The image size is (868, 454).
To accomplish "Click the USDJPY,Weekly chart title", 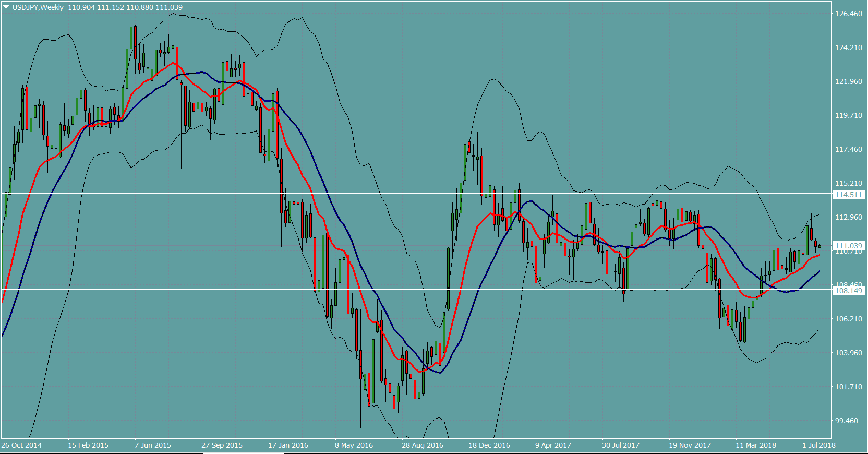I will click(38, 7).
